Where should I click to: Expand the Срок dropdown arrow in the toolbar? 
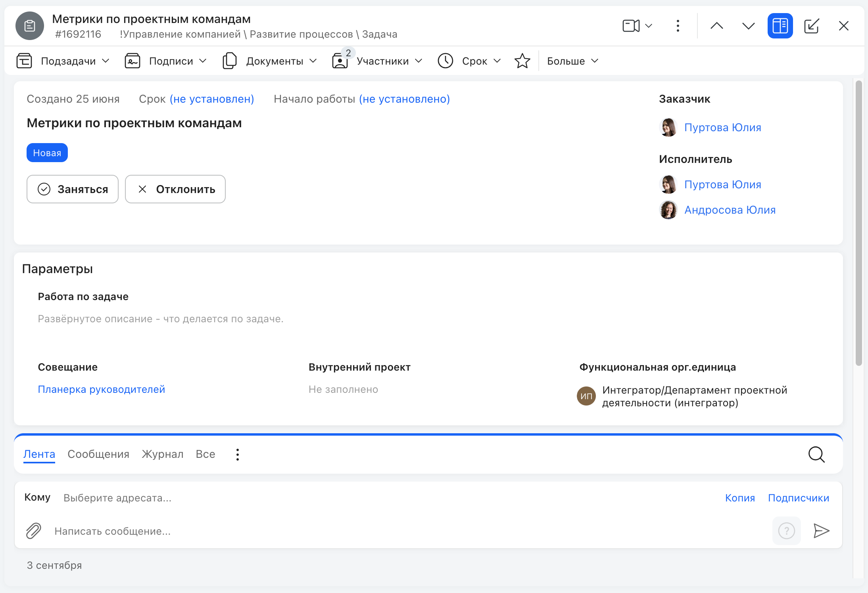pos(497,61)
